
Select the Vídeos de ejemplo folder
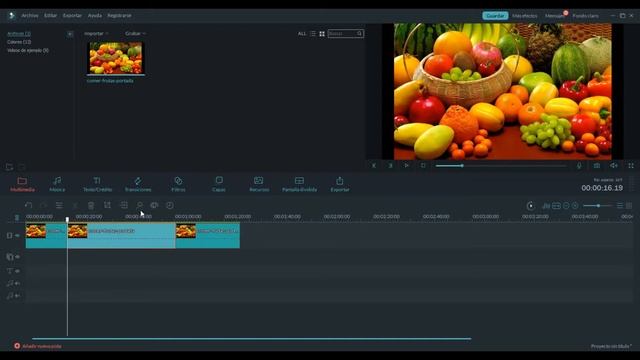[28, 50]
